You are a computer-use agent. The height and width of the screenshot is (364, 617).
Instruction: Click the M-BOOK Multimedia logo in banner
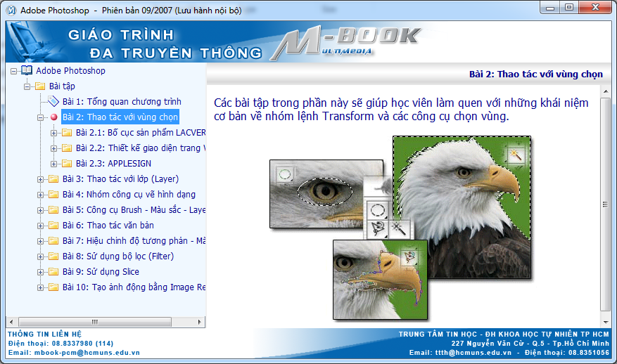point(346,44)
